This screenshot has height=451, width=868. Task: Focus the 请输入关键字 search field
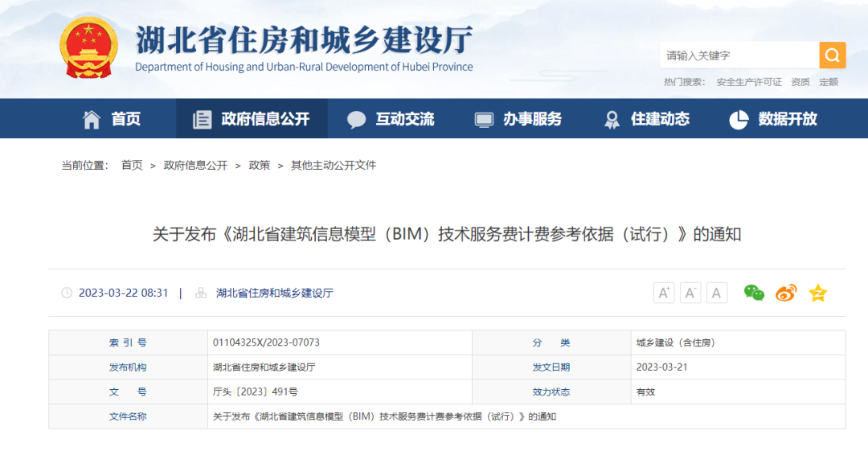pos(739,55)
